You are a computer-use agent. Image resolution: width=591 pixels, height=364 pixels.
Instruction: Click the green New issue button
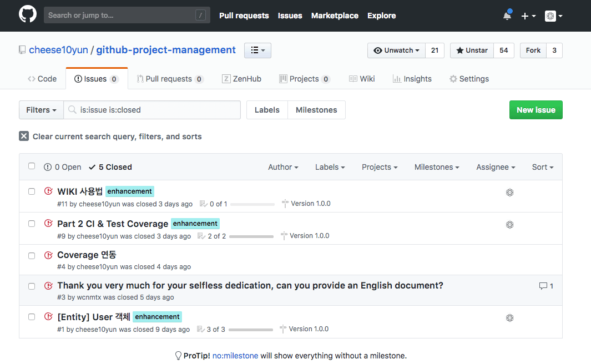(536, 110)
